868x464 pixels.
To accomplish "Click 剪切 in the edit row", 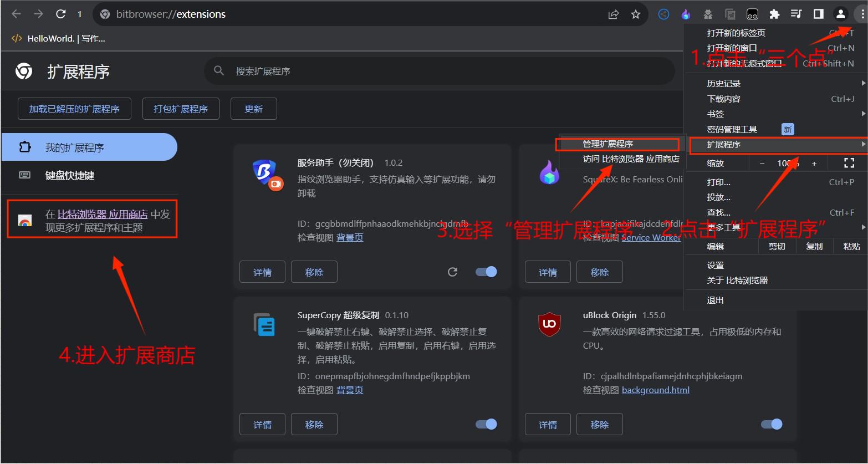I will pos(777,247).
